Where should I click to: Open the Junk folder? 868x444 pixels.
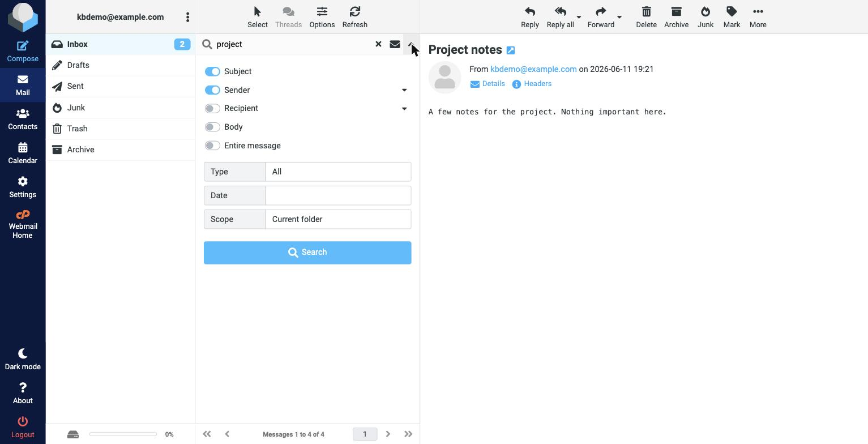click(x=120, y=108)
